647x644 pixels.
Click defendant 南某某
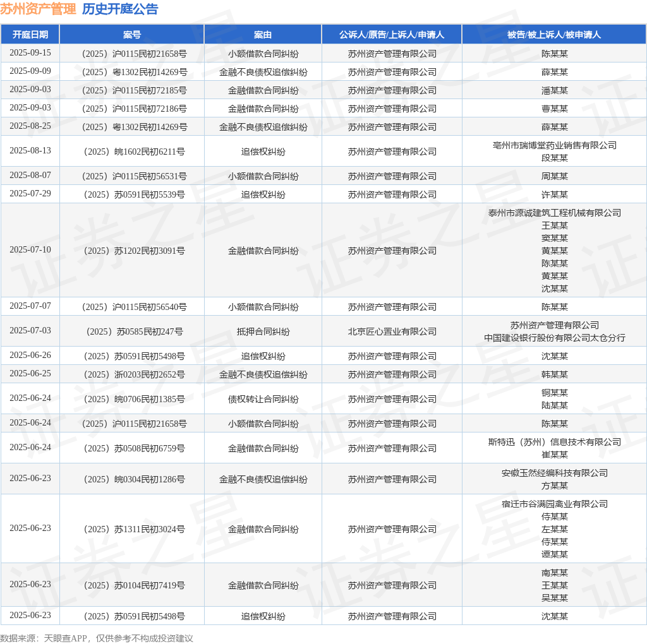click(x=555, y=573)
